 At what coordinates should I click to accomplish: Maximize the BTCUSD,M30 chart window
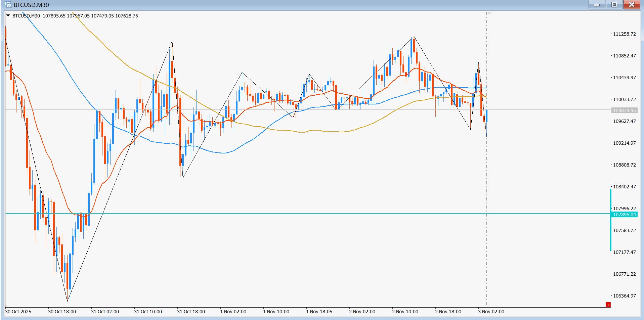614,5
